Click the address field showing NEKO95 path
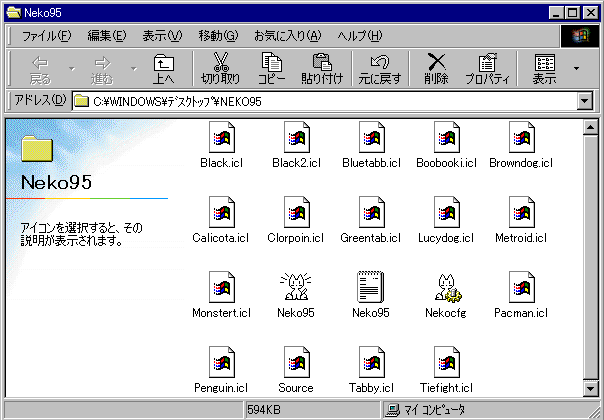 coord(325,101)
